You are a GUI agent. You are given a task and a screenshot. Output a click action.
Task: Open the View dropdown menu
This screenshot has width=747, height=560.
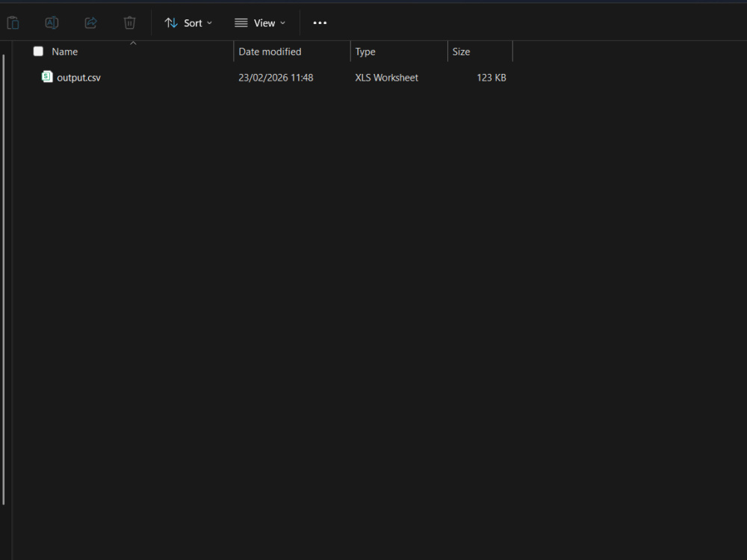[260, 23]
